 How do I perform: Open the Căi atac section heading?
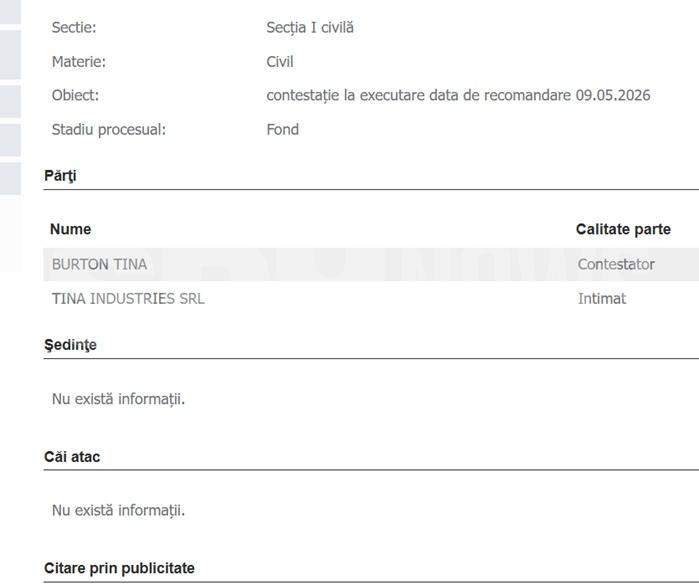click(x=72, y=457)
